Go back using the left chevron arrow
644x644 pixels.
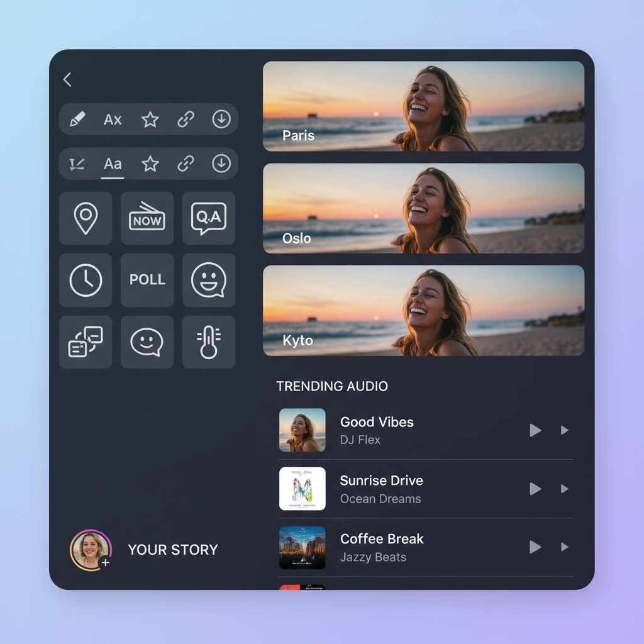point(67,79)
